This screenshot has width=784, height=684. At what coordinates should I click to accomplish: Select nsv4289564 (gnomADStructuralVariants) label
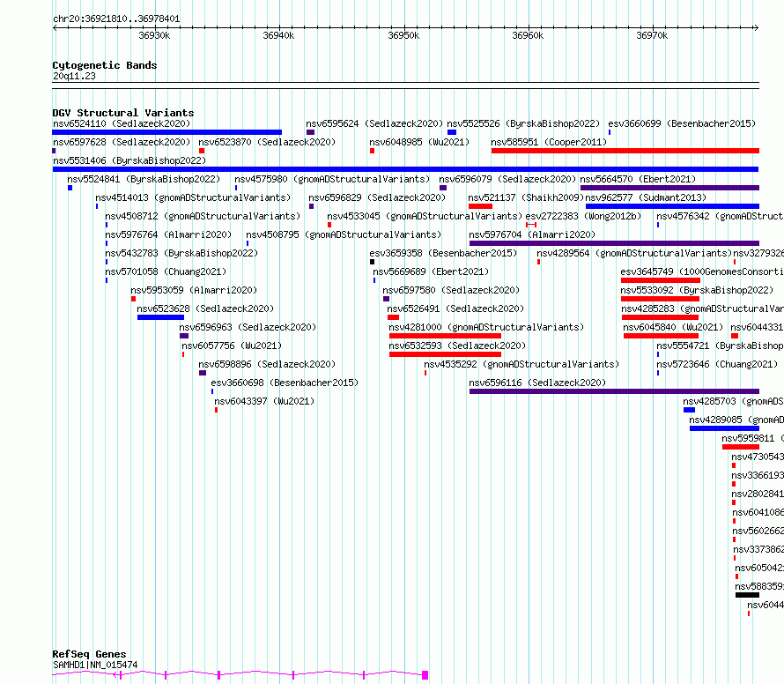tap(634, 253)
